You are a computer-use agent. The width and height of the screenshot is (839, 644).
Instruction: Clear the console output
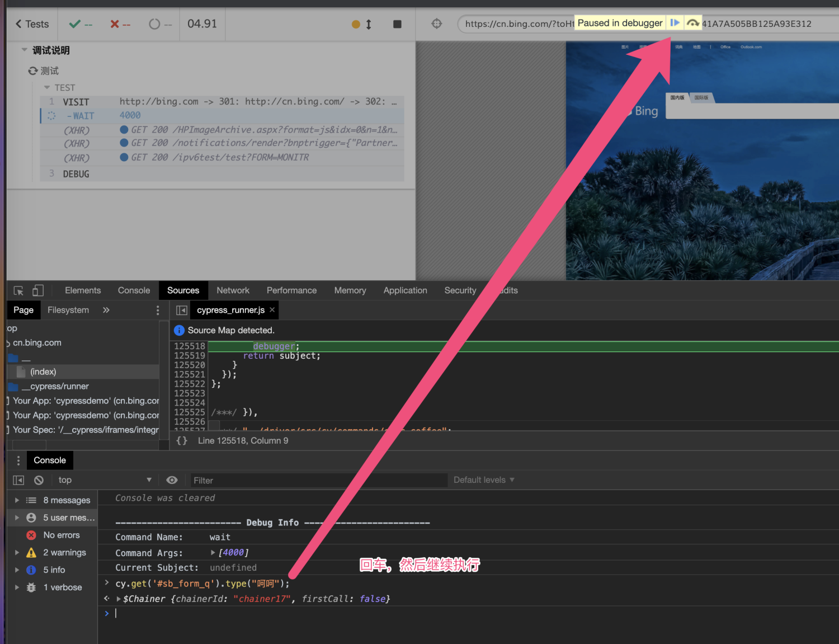click(39, 480)
